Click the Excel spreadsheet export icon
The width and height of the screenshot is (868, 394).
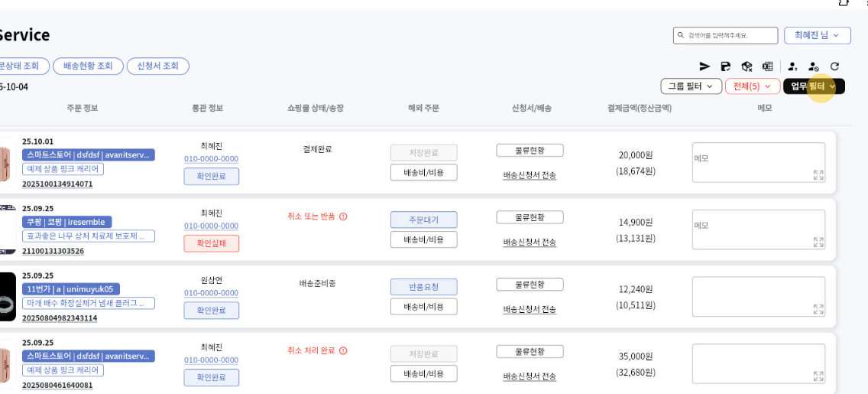click(767, 67)
